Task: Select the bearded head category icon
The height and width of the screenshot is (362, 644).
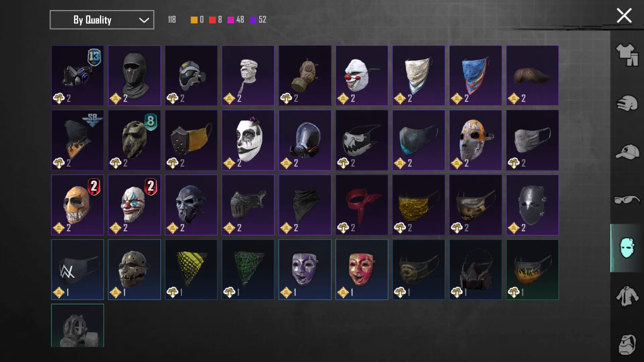Action: coord(627,345)
